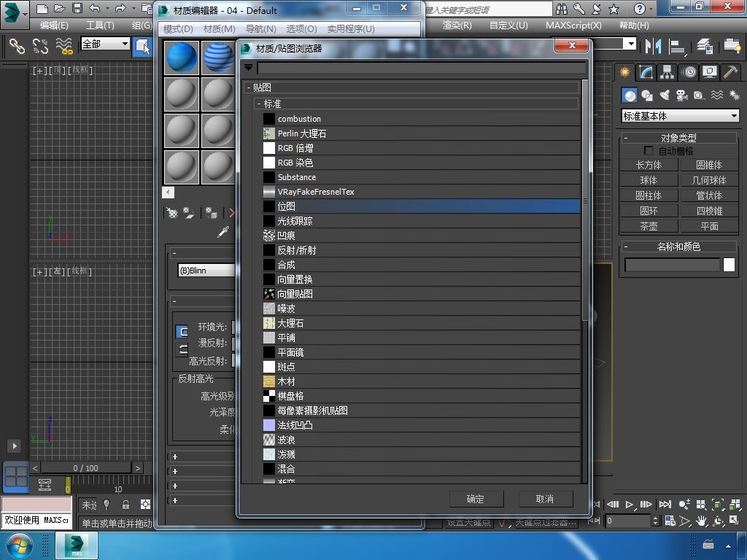Image resolution: width=747 pixels, height=560 pixels.
Task: Select the Cameras category icon in Create panel
Action: (x=682, y=96)
